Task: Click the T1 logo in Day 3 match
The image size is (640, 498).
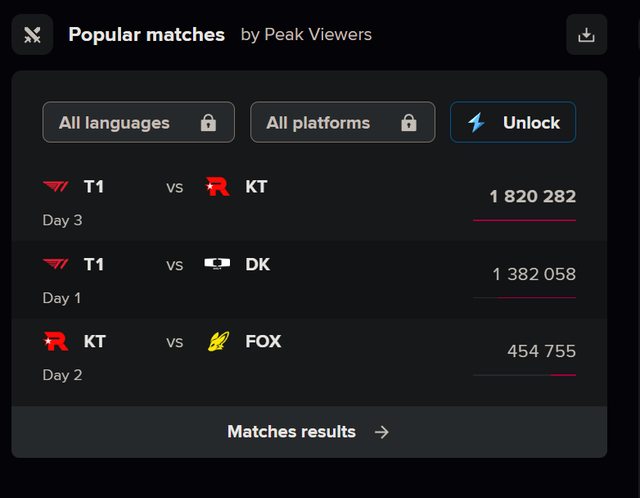Action: point(56,187)
